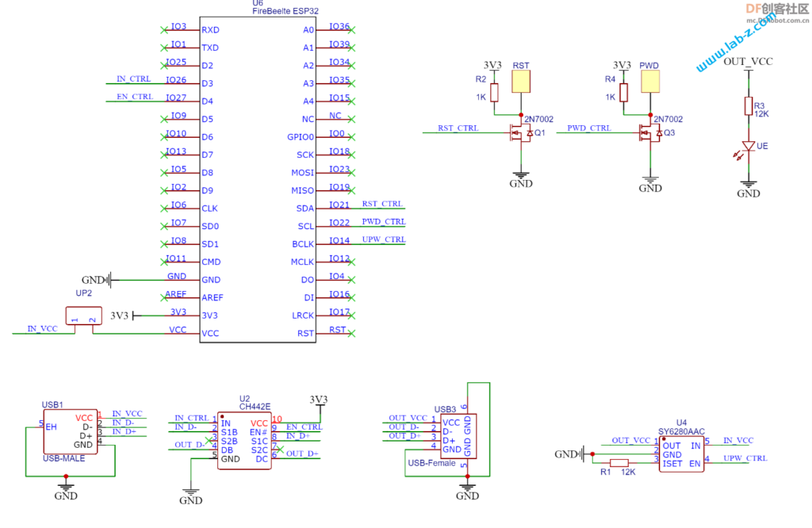The image size is (812, 528).
Task: Click the 'SY6280AAC' part name label
Action: pyautogui.click(x=681, y=431)
